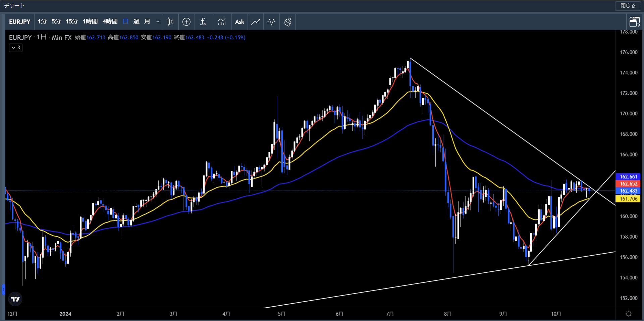Click the TradingView logo
Image resolution: width=644 pixels, height=321 pixels.
click(x=15, y=299)
